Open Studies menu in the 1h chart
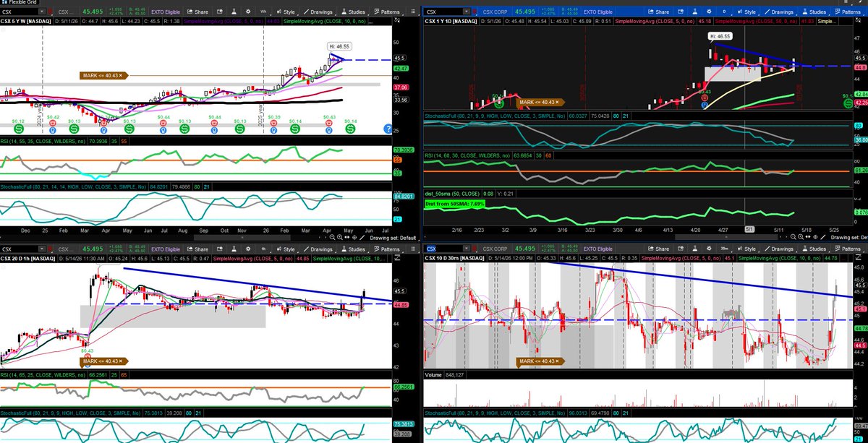 tap(354, 249)
